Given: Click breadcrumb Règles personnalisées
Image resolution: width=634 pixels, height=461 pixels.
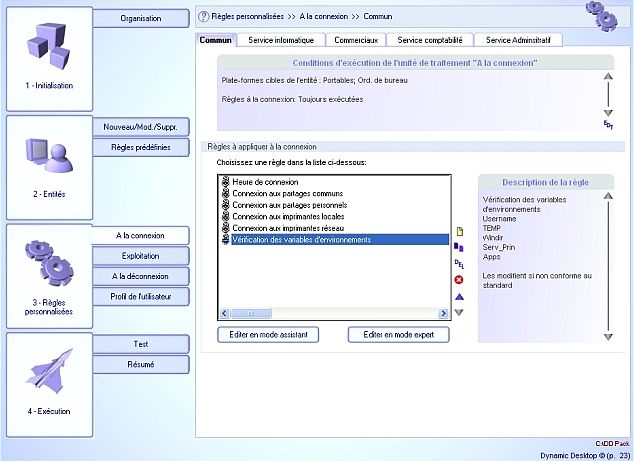Looking at the screenshot, I should [247, 17].
